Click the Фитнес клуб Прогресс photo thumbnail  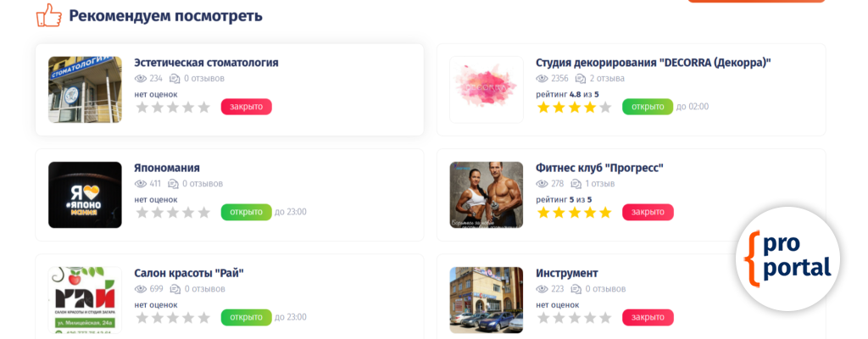coord(486,195)
